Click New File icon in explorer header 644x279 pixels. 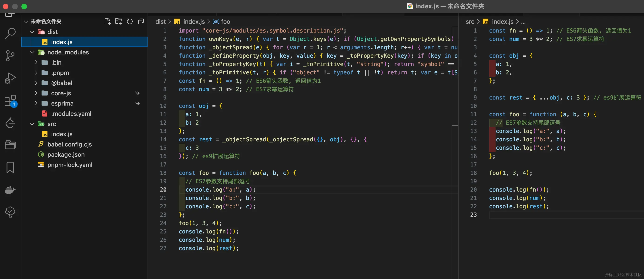[107, 21]
